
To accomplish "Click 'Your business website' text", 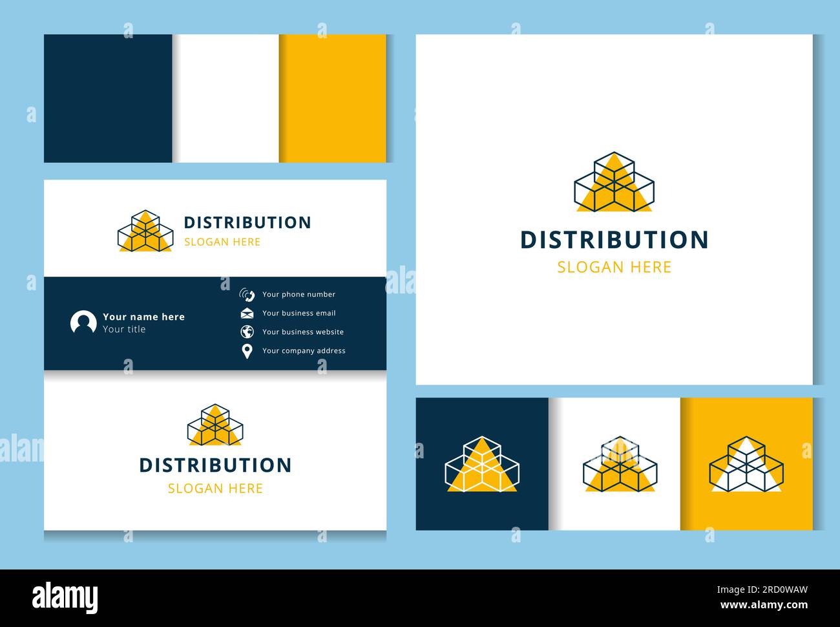I will coord(303,332).
